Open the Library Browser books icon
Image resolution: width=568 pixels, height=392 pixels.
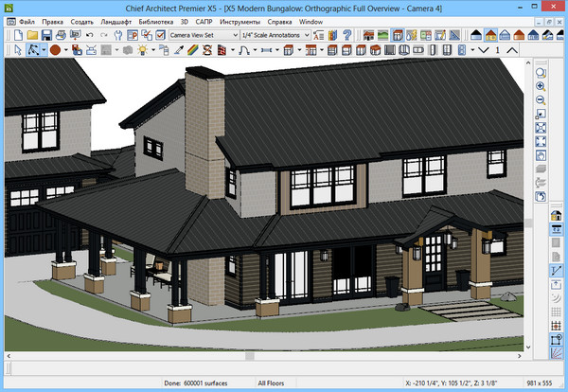(x=332, y=35)
